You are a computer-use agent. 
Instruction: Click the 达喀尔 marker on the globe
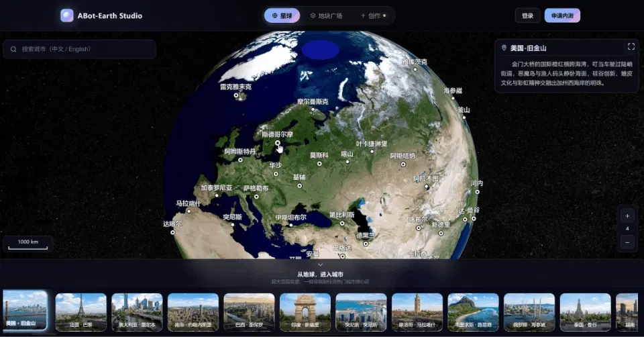(x=172, y=232)
